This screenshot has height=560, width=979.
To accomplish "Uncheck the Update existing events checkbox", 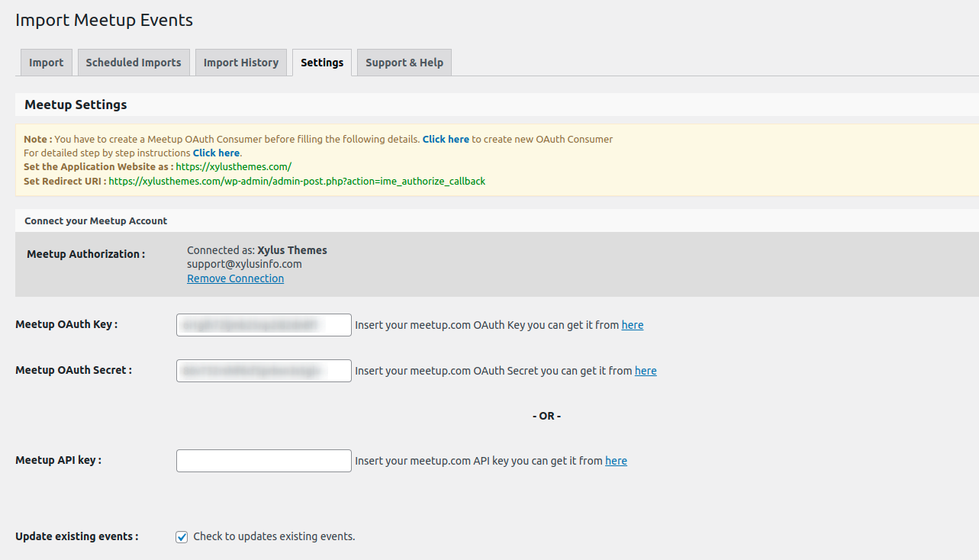I will [182, 537].
